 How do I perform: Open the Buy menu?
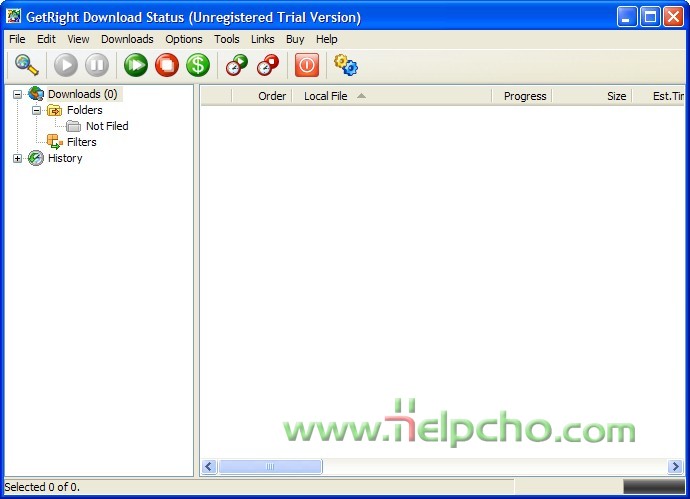coord(295,39)
